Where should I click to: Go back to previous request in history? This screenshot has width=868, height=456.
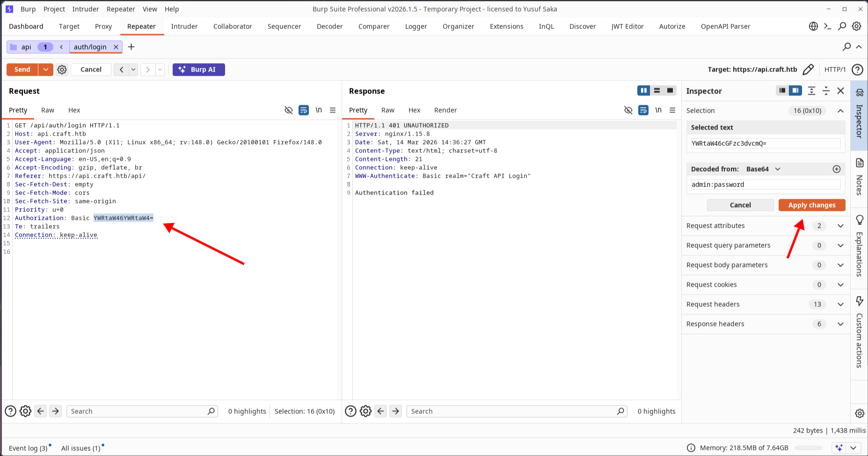121,70
